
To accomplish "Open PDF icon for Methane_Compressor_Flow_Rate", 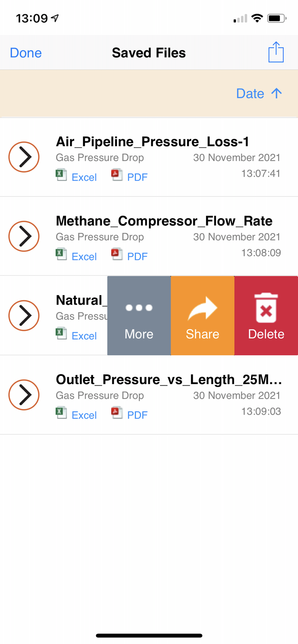I will tap(117, 254).
